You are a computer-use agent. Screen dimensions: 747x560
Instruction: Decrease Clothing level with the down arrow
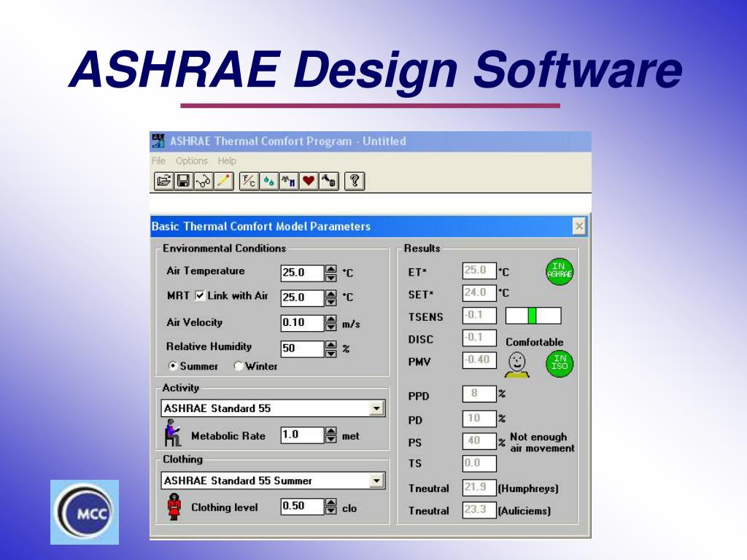pyautogui.click(x=330, y=510)
